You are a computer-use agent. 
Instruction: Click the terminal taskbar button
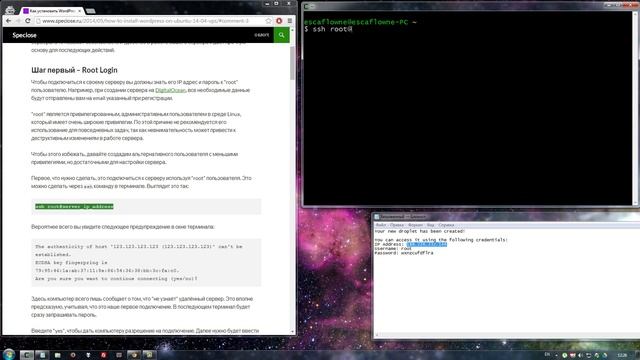coord(26,355)
